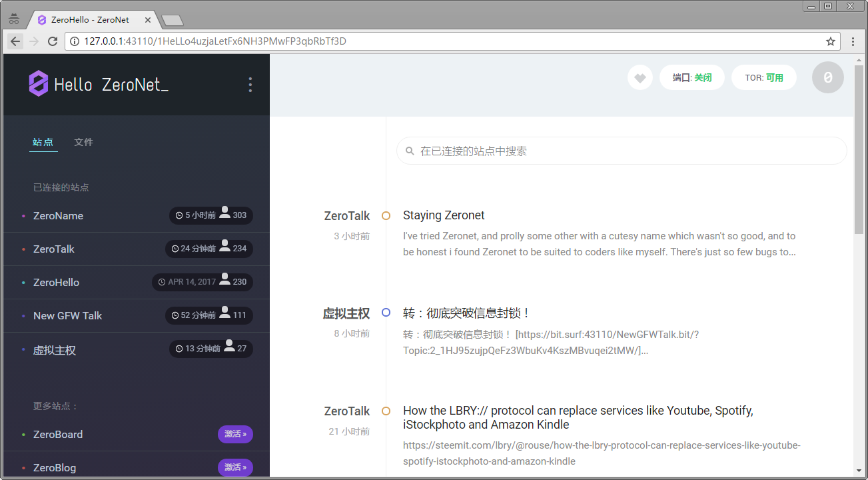Click the Staying Zeronet post excerpt text

point(600,244)
